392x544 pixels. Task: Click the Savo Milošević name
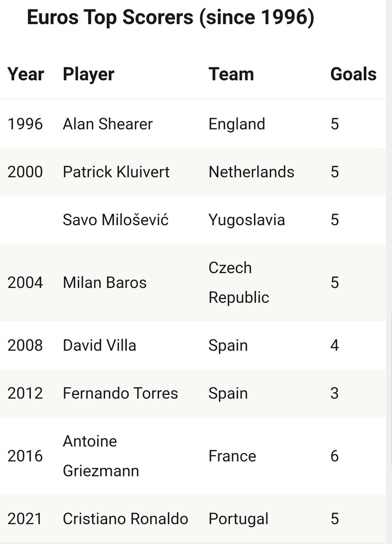point(115,219)
